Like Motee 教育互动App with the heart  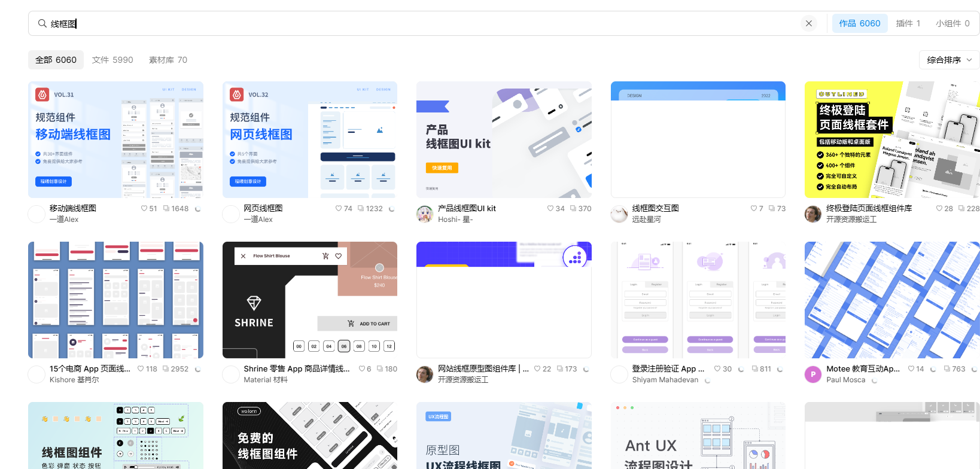click(x=911, y=369)
